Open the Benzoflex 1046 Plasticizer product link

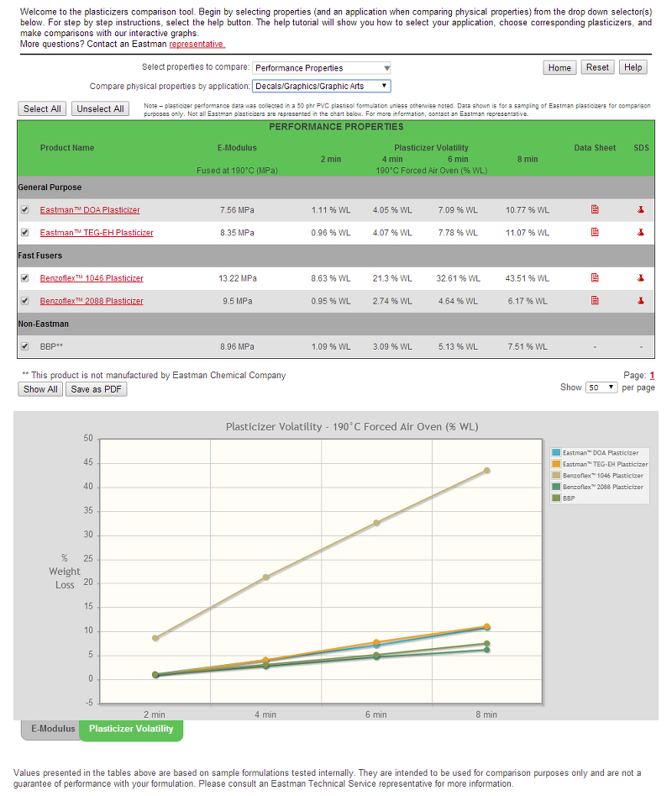tap(92, 278)
